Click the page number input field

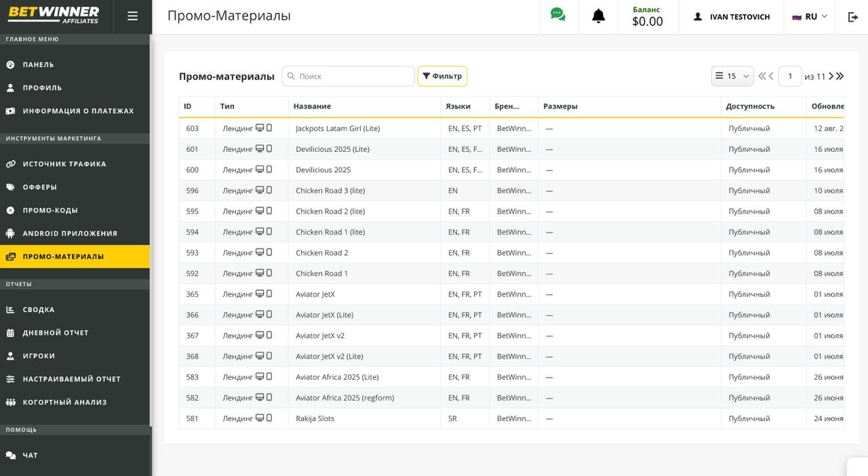pyautogui.click(x=789, y=76)
